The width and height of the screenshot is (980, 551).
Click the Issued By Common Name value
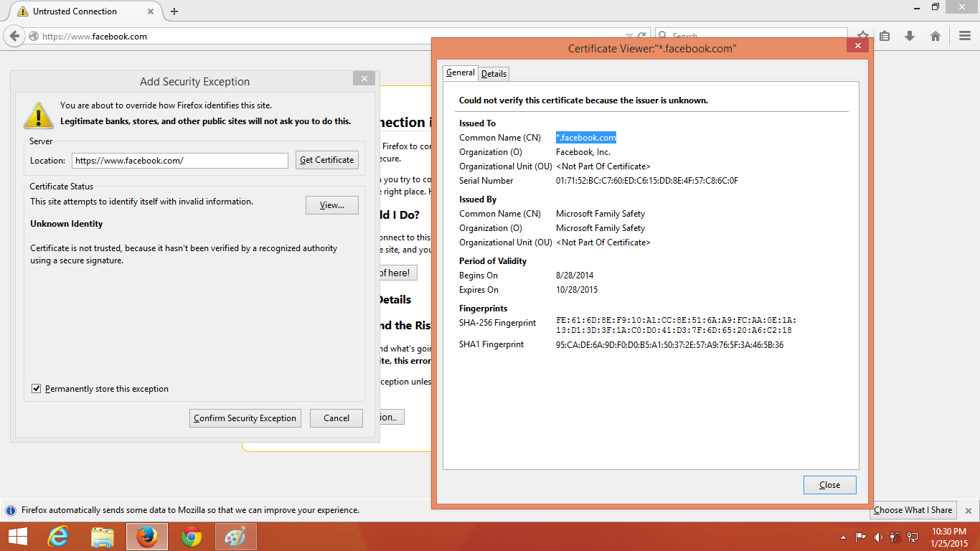coord(600,214)
